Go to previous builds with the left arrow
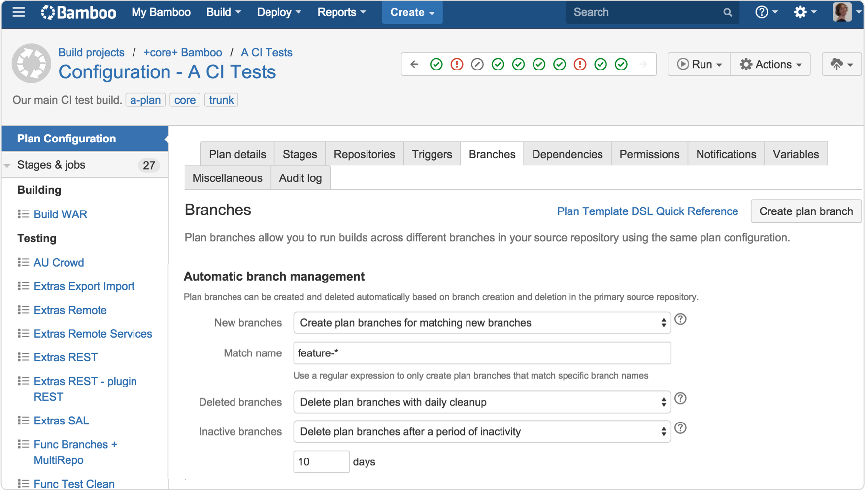 tap(414, 65)
